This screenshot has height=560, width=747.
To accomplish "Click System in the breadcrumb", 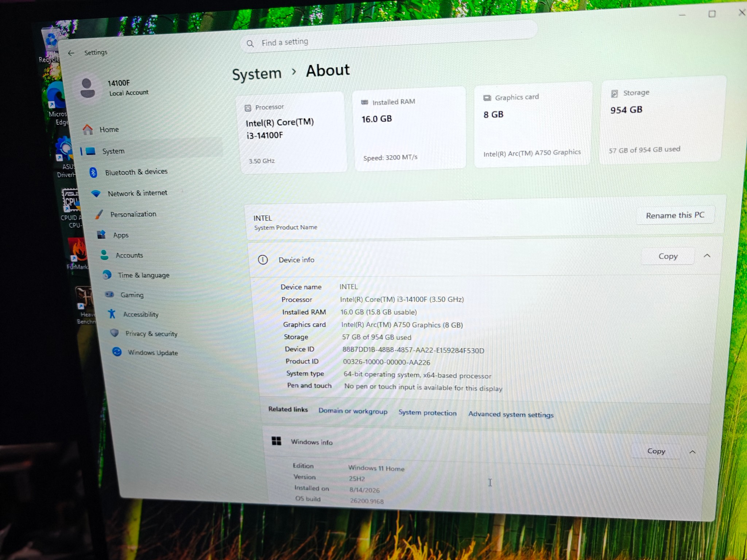I will pyautogui.click(x=257, y=74).
